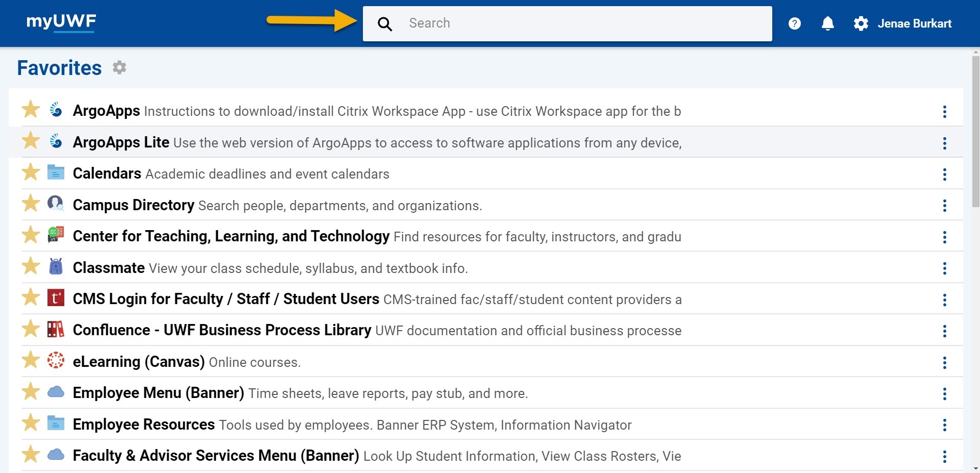Click the Jenae Burkart user name
Image resolution: width=980 pixels, height=473 pixels.
click(x=914, y=23)
